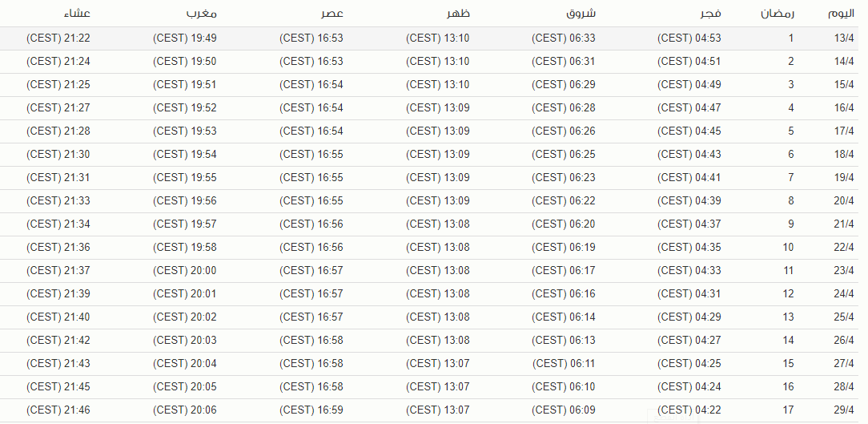Click the Maghrib time 20:00 cell
The width and height of the screenshot is (868, 424).
184,270
